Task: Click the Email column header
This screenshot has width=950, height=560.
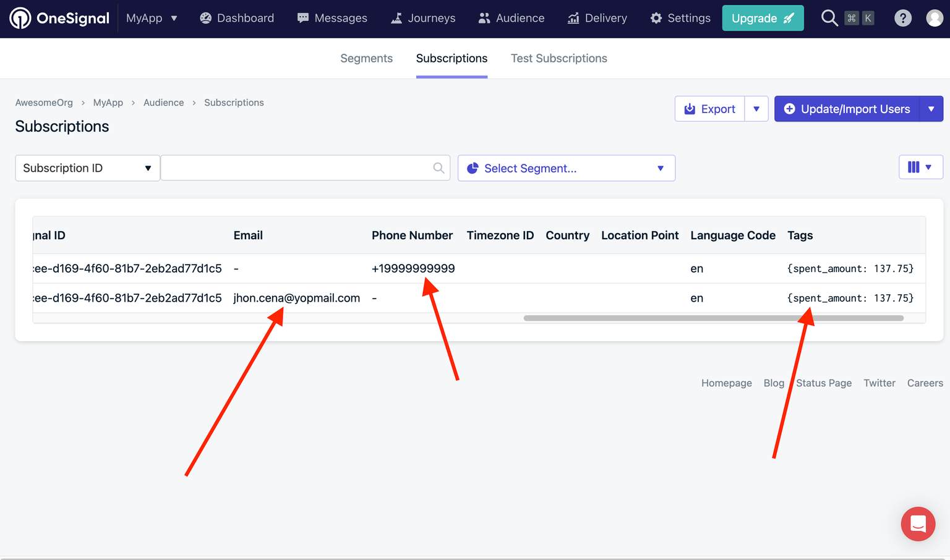Action: click(x=248, y=235)
